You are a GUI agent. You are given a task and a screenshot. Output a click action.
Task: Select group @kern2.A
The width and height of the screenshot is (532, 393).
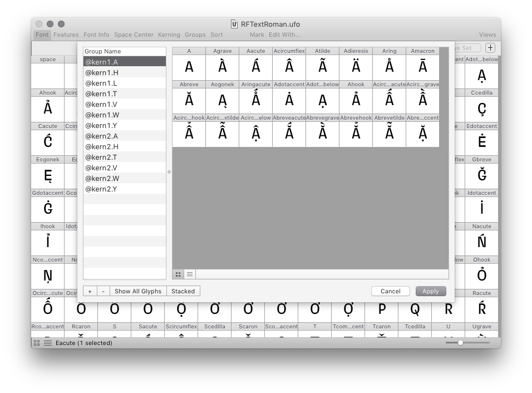point(125,136)
